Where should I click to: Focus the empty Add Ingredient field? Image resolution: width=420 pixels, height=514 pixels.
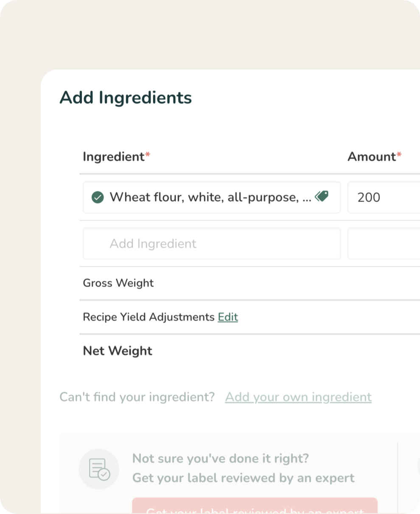point(211,243)
